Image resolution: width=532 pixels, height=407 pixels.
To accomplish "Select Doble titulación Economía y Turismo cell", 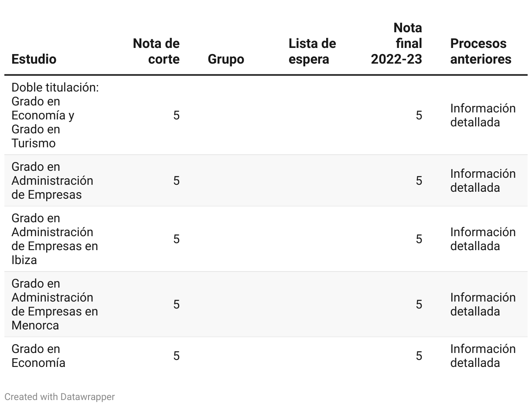I will pyautogui.click(x=55, y=115).
